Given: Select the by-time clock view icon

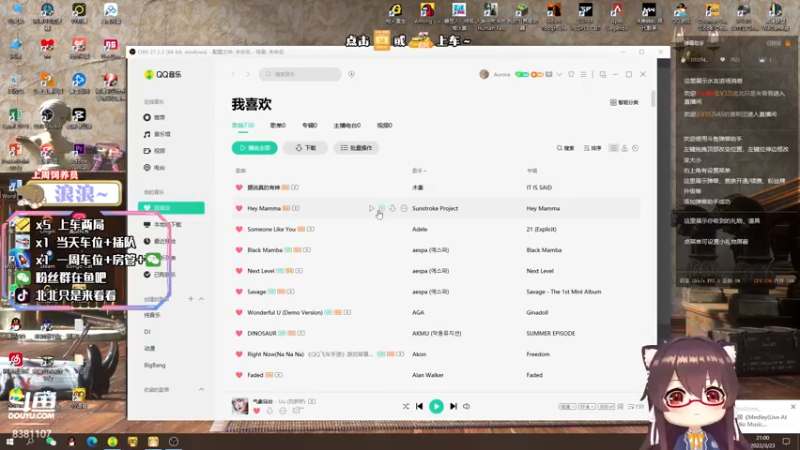Looking at the screenshot, I should tap(635, 148).
